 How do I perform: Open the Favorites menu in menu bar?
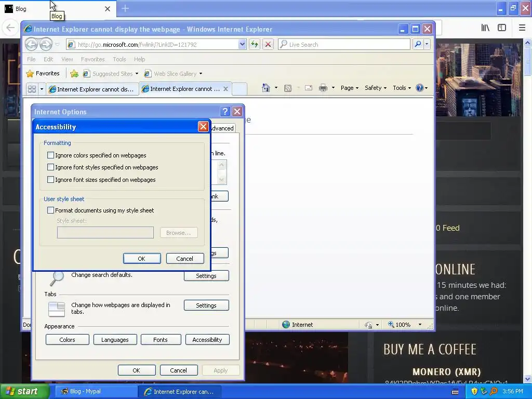92,59
